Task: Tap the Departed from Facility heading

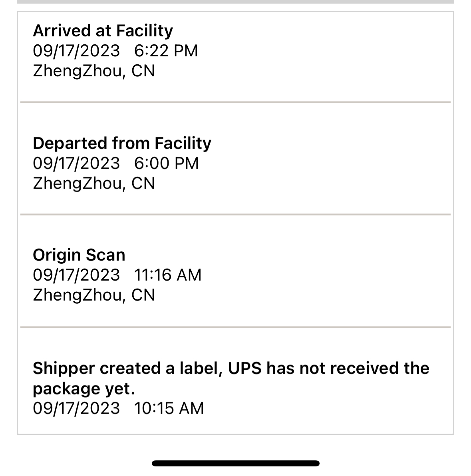Action: click(122, 143)
